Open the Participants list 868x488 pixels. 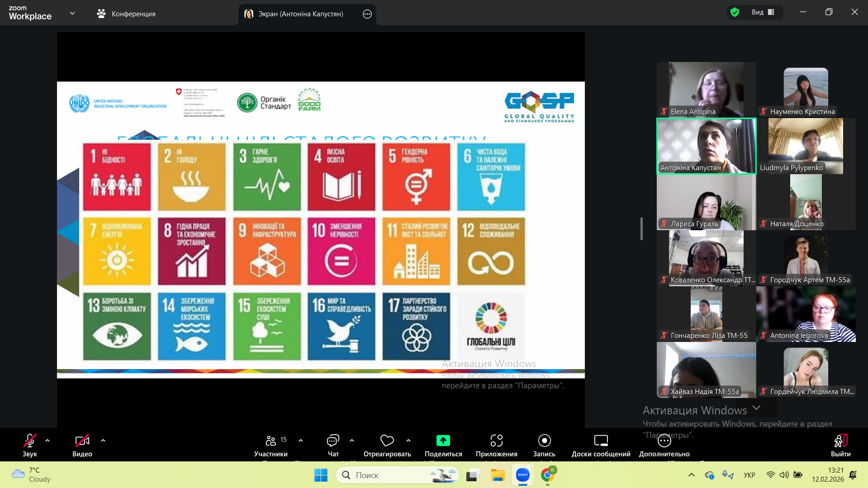point(271,441)
